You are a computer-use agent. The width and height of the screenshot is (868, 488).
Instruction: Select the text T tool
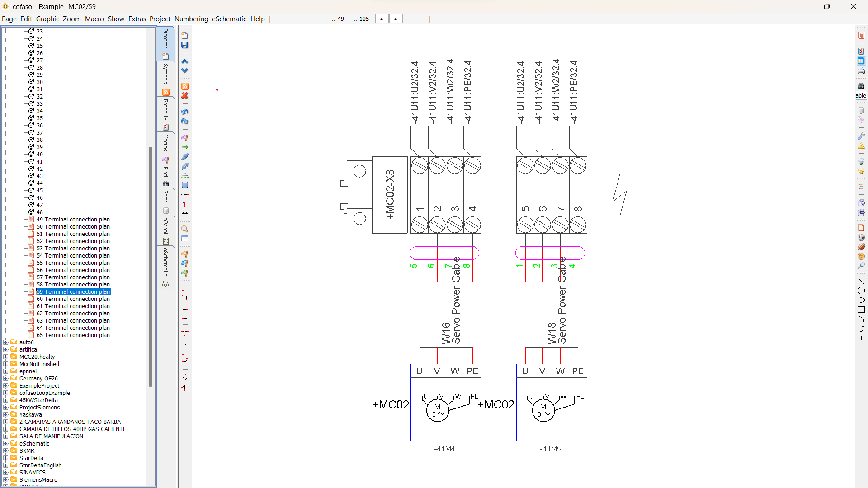(x=861, y=338)
